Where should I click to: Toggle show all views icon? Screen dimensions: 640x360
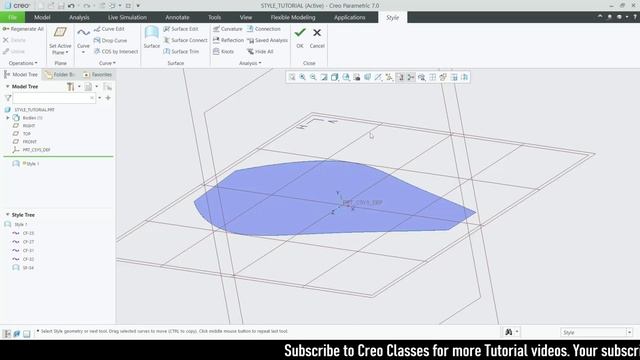(x=433, y=77)
